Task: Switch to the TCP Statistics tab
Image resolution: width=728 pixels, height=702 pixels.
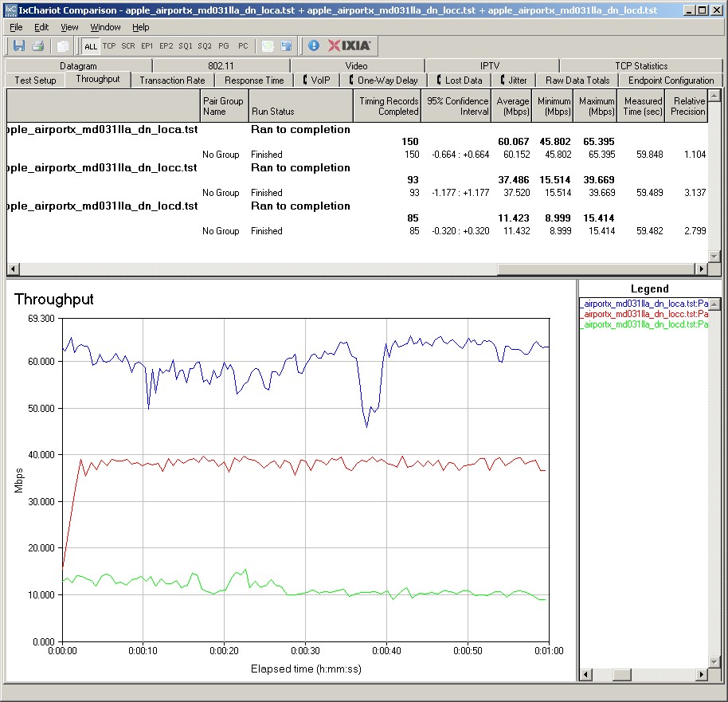Action: click(641, 66)
